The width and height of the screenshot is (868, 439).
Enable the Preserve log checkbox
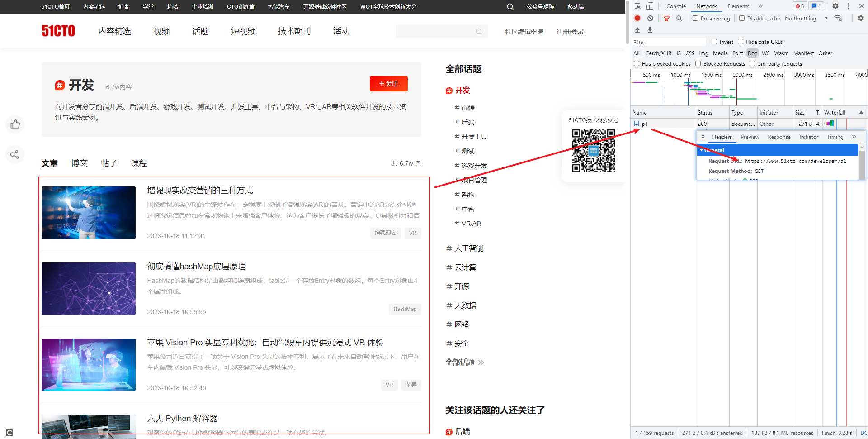click(696, 18)
